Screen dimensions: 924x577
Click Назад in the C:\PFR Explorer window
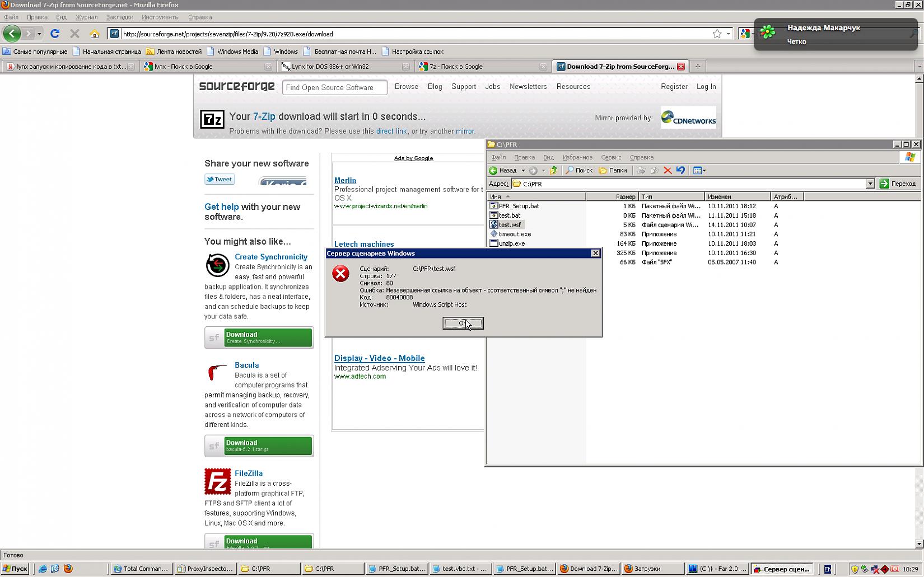[503, 170]
